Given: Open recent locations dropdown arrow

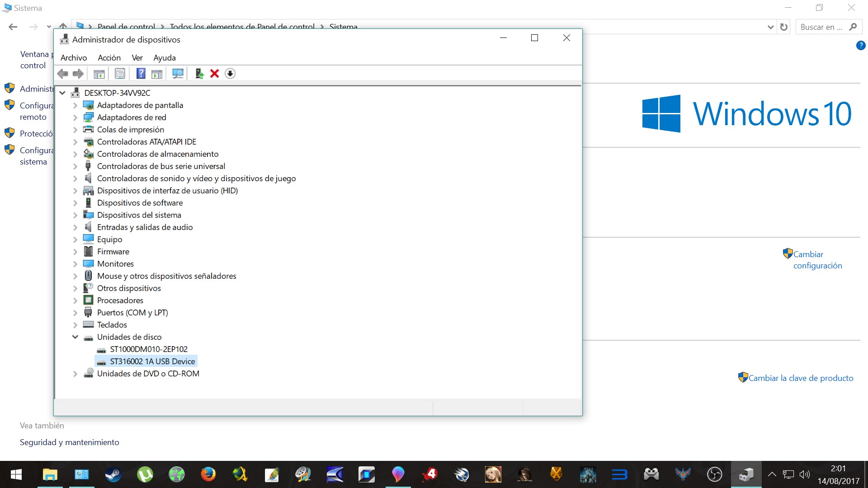Looking at the screenshot, I should click(x=49, y=27).
